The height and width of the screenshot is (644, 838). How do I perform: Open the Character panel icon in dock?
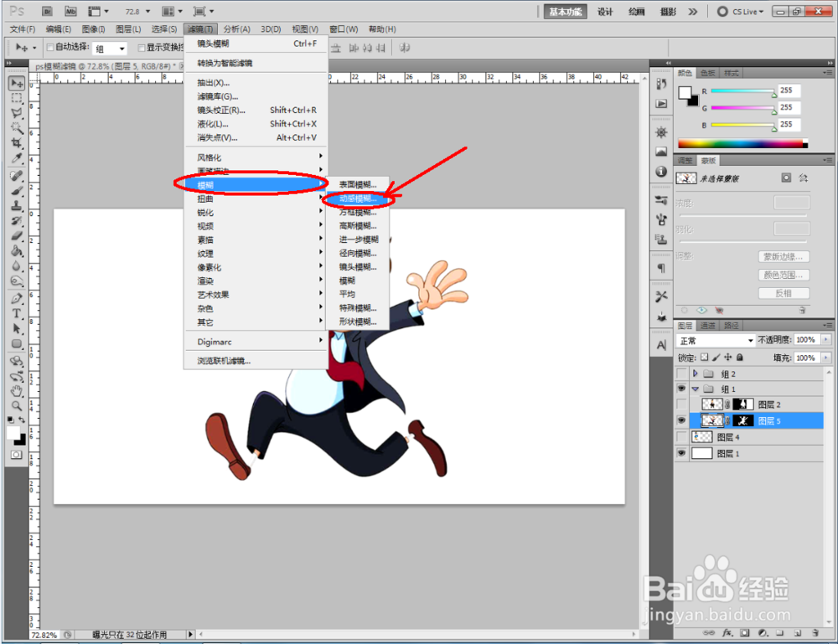pyautogui.click(x=661, y=345)
